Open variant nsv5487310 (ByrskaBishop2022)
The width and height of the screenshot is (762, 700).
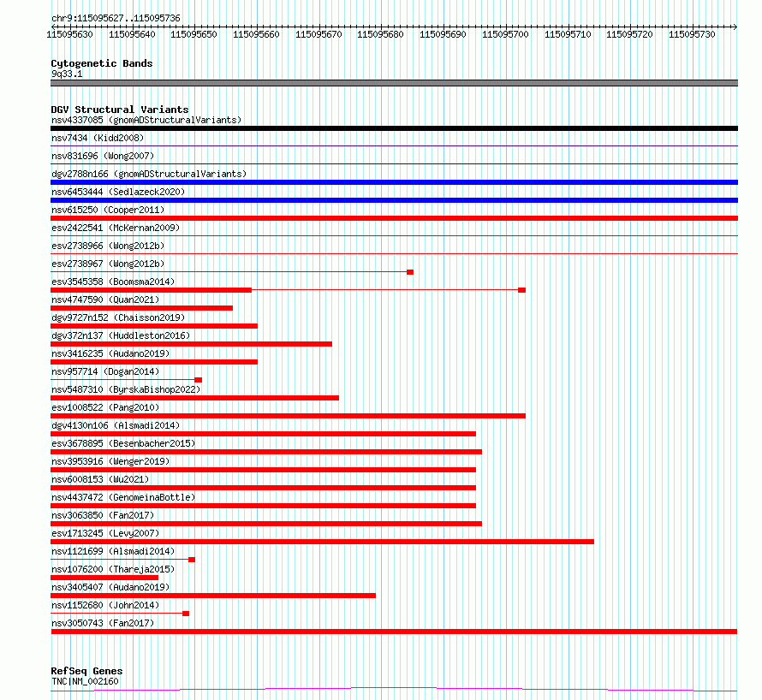coord(126,389)
